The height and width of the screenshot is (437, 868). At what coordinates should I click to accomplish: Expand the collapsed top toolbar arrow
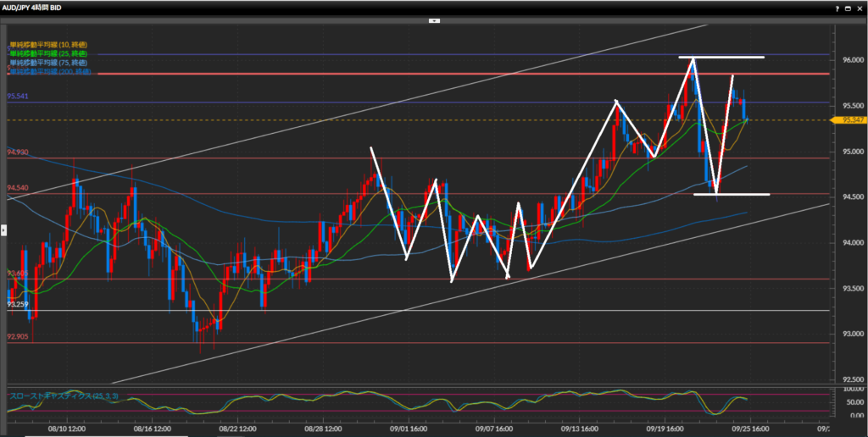click(434, 19)
